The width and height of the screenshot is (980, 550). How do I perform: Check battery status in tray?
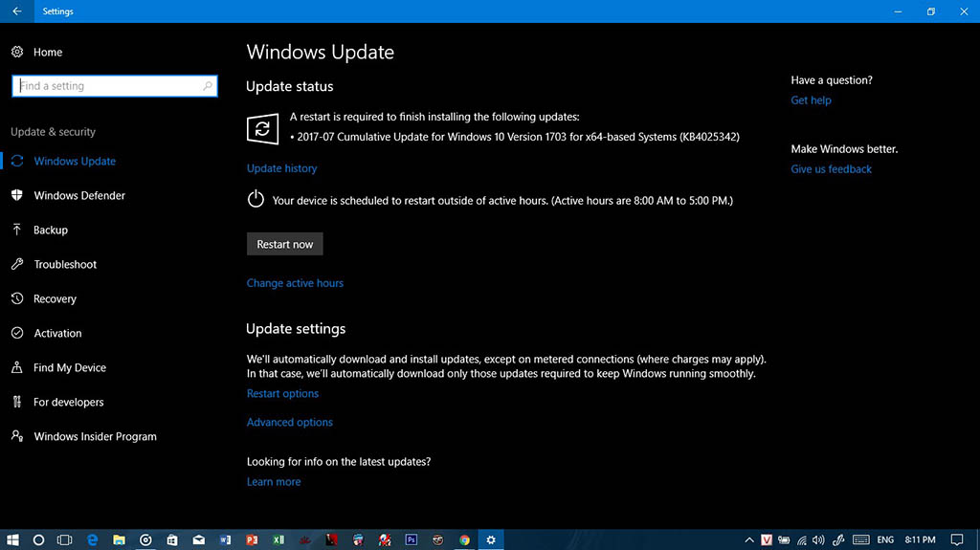tap(784, 539)
